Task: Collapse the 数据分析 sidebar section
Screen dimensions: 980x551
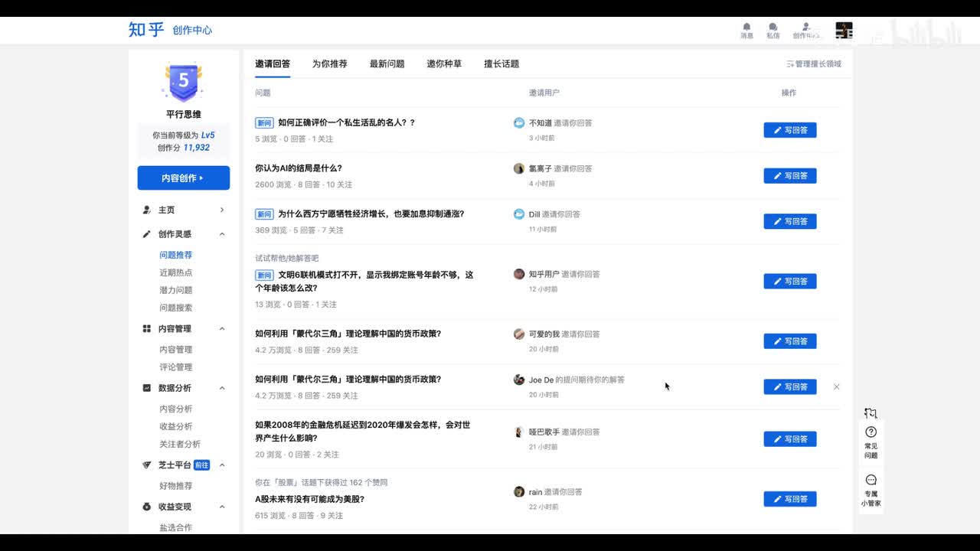Action: click(222, 388)
